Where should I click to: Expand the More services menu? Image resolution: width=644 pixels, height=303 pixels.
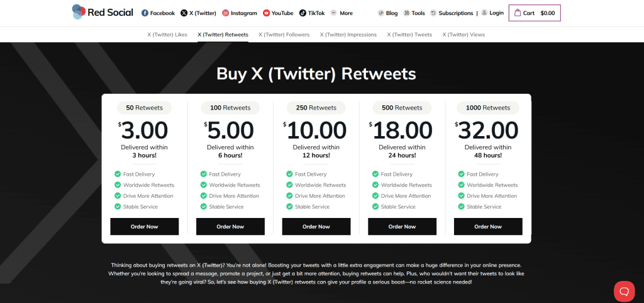tap(341, 13)
